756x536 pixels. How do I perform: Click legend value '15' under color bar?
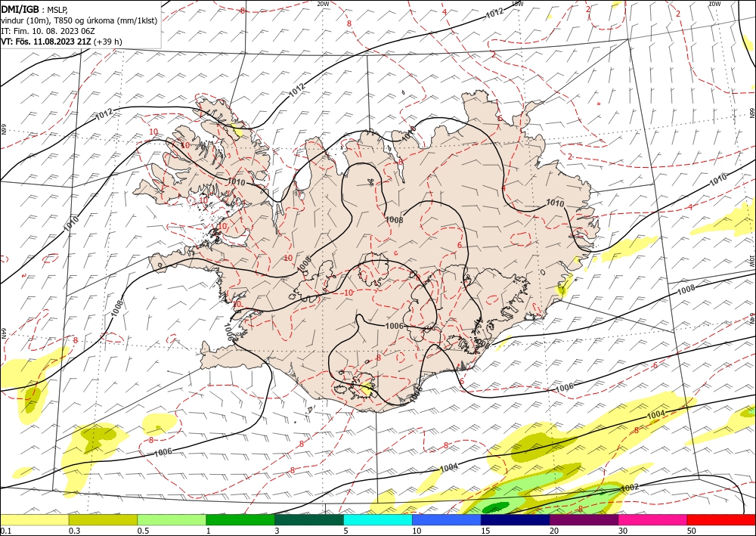tap(485, 531)
